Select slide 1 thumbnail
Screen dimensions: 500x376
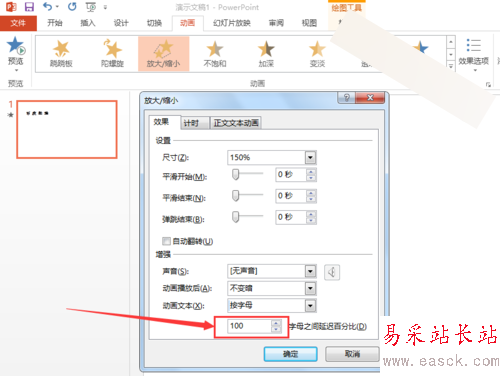click(67, 129)
